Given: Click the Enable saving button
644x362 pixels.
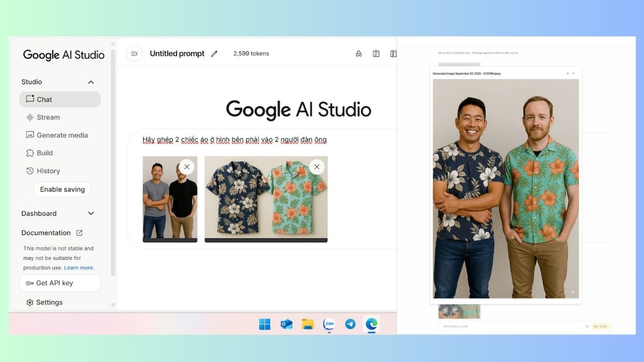Looking at the screenshot, I should click(x=62, y=189).
